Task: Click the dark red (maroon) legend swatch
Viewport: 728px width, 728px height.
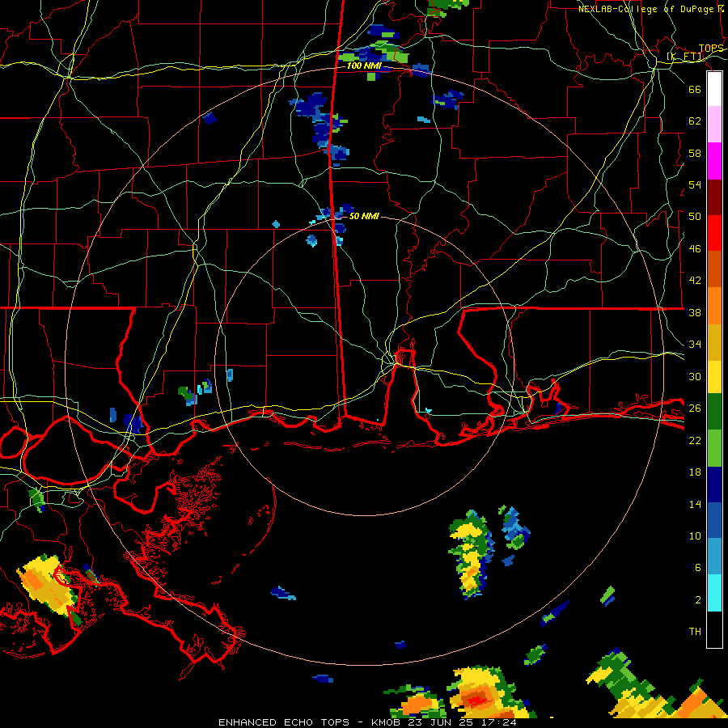Action: pyautogui.click(x=714, y=197)
